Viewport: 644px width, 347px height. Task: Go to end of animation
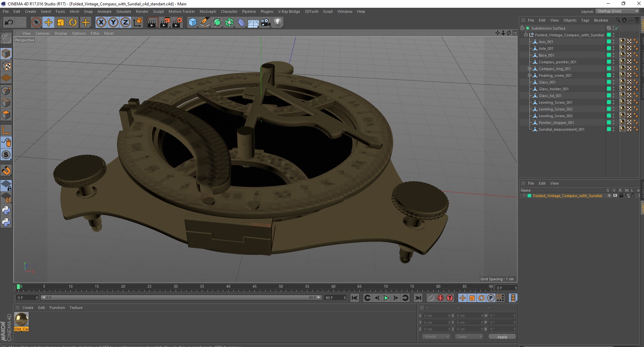point(418,298)
